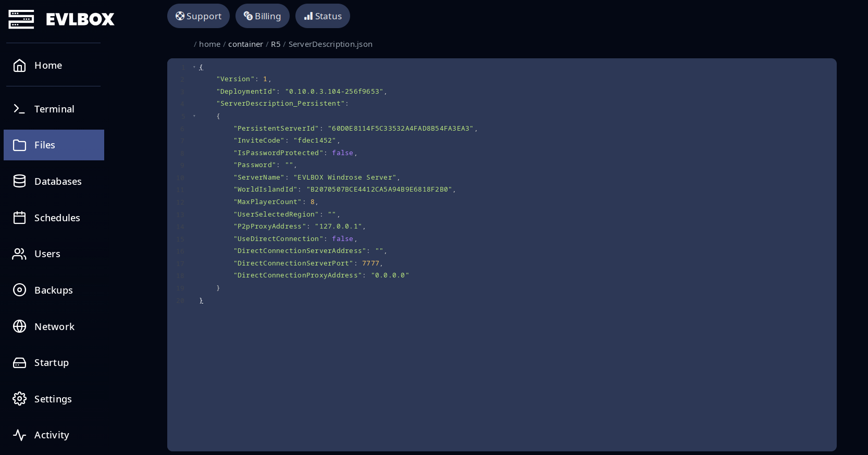Screen dimensions: 868x455
Task: Click the Schedules calendar icon
Action: (19, 218)
